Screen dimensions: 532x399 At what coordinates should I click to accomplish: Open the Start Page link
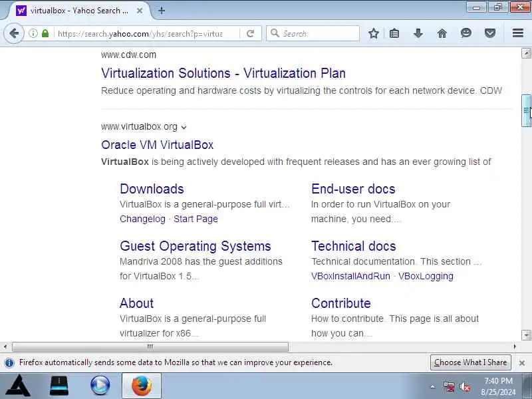[196, 219]
